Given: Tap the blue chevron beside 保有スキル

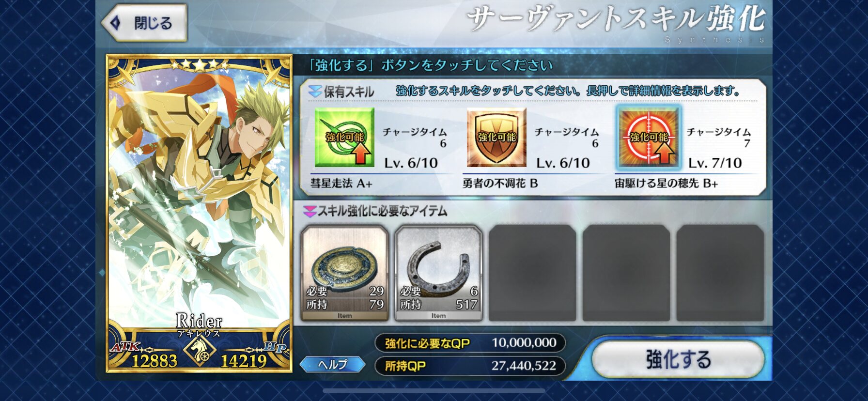Looking at the screenshot, I should [x=315, y=91].
